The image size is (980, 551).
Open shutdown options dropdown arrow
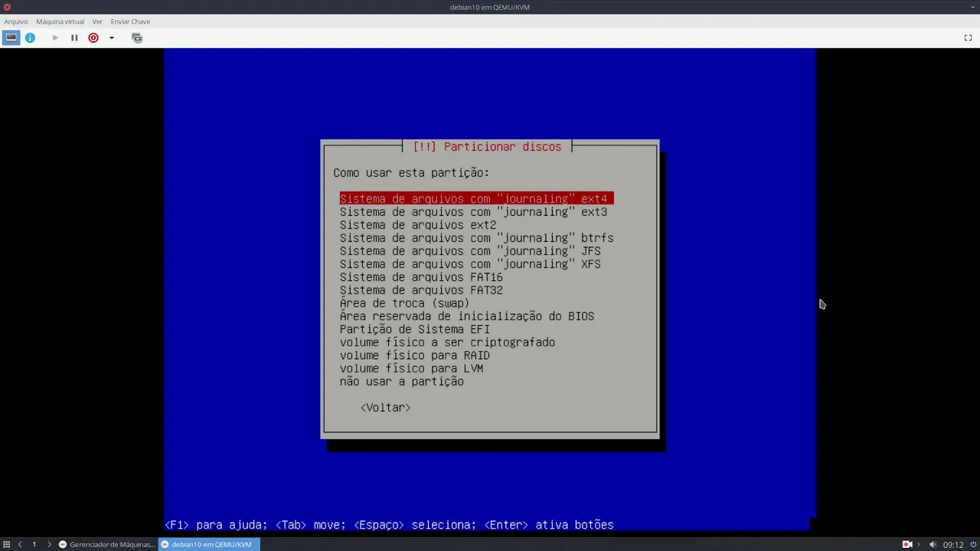pos(112,37)
